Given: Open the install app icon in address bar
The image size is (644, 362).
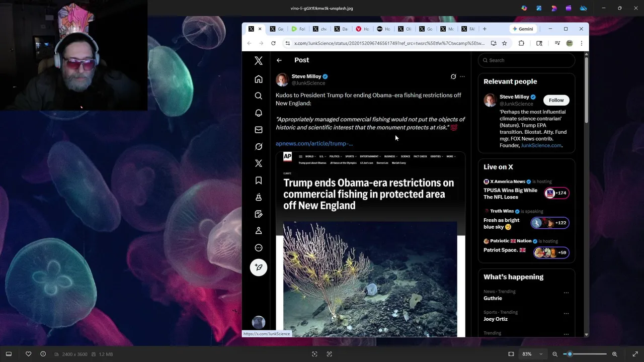Looking at the screenshot, I should (494, 43).
